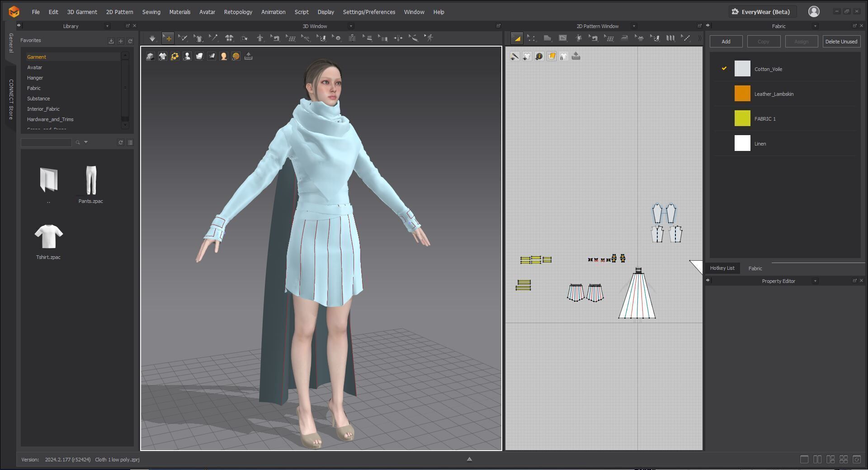Image resolution: width=868 pixels, height=470 pixels.
Task: Click the Delete Unused button
Action: click(841, 42)
